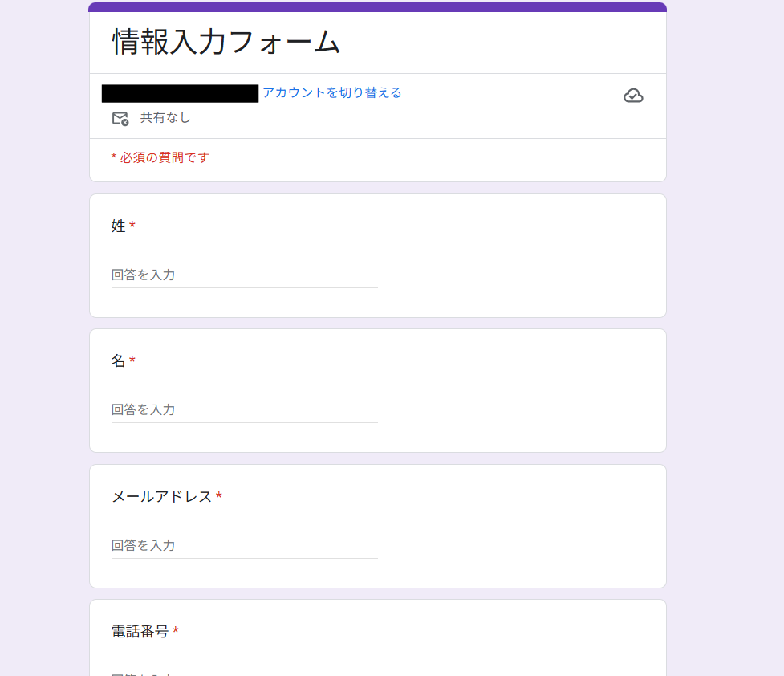Click the アカウントを切り替える link
Image resolution: width=784 pixels, height=676 pixels.
pyautogui.click(x=332, y=92)
